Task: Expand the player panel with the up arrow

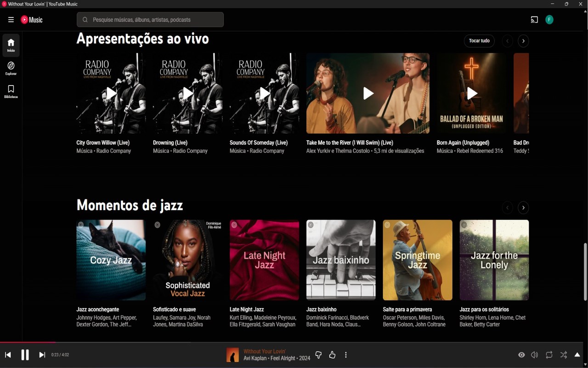Action: point(577,355)
